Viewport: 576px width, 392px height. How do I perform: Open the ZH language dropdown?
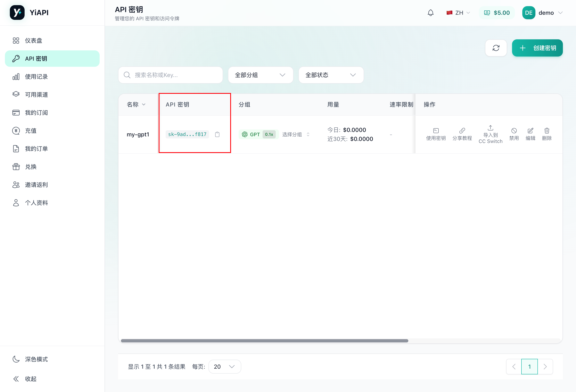coord(458,13)
